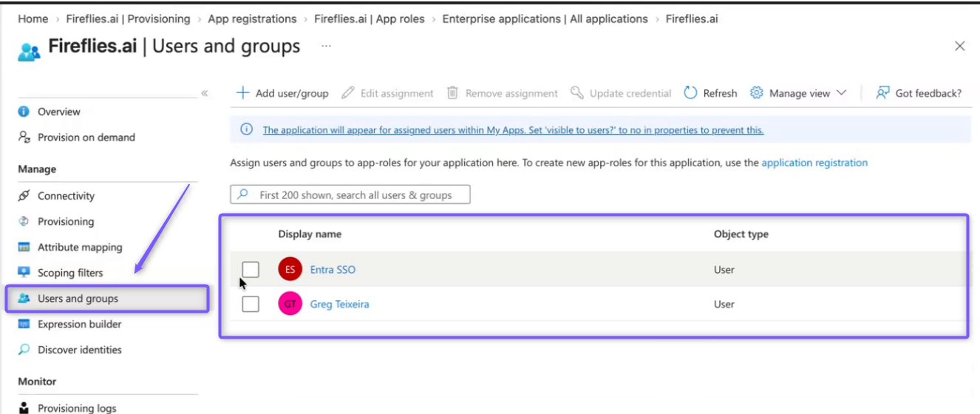Click the Got feedback person icon

pyautogui.click(x=882, y=93)
